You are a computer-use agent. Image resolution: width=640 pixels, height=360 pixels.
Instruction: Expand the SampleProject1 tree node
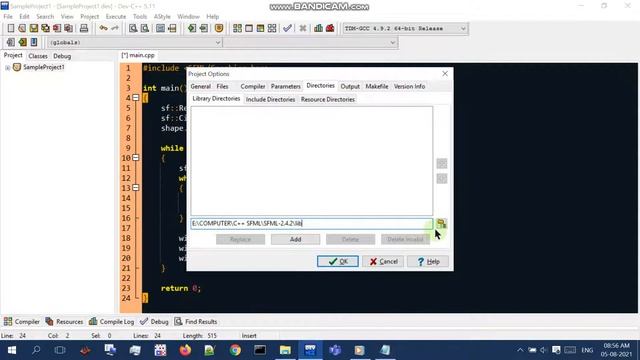[7, 67]
